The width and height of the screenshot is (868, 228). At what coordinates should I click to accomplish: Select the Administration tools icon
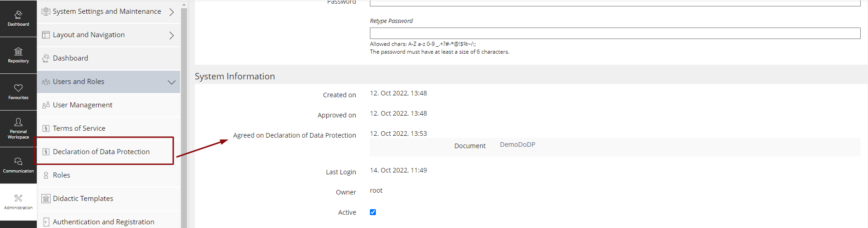(x=18, y=199)
